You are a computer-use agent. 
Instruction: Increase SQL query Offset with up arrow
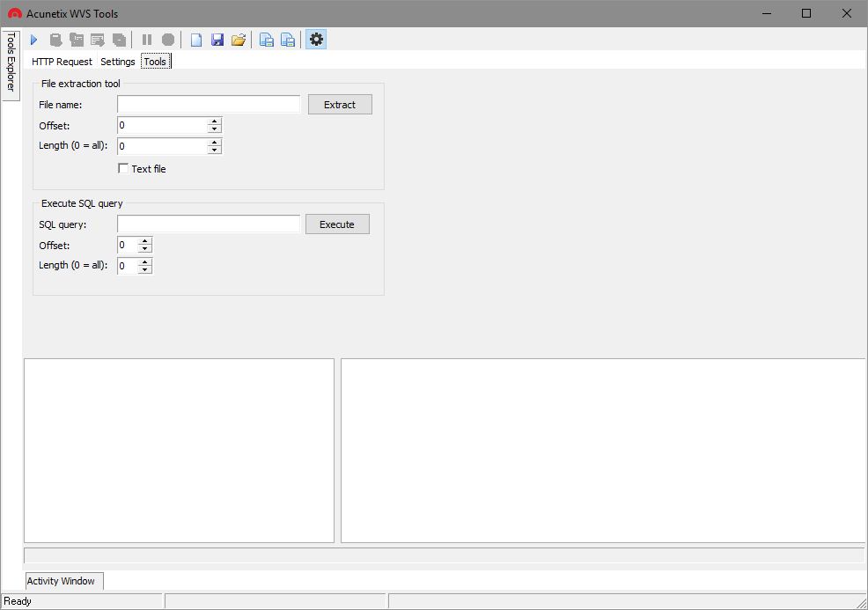point(144,241)
